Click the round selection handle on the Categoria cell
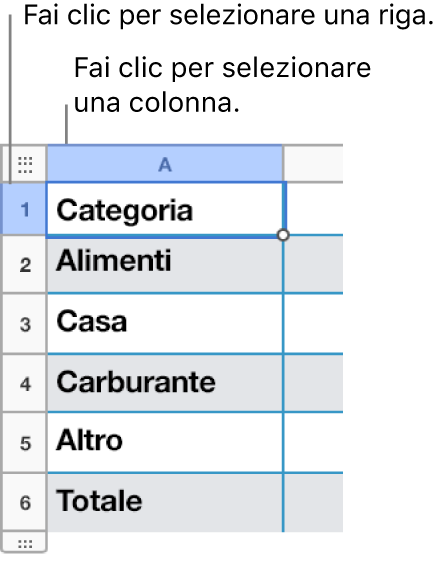This screenshot has width=444, height=569. pyautogui.click(x=283, y=235)
